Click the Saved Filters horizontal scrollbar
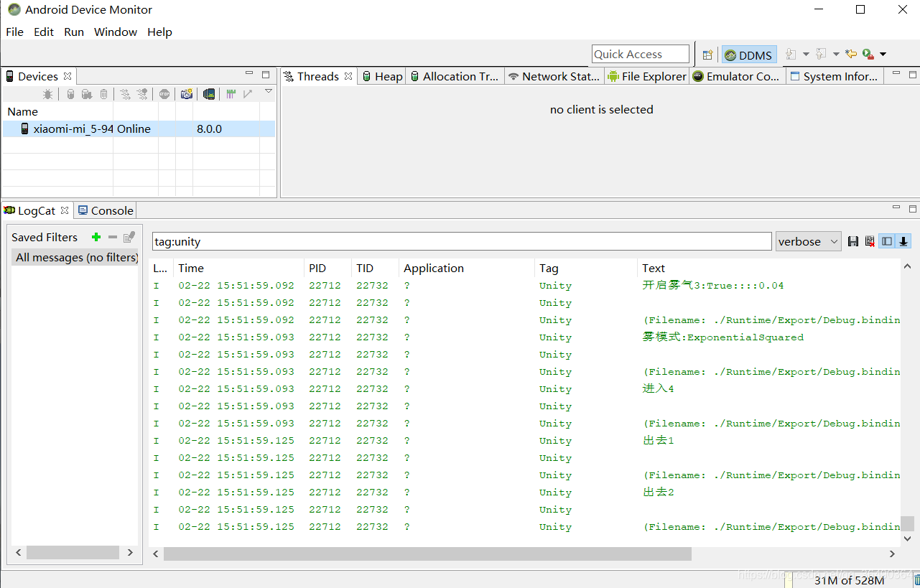 (x=73, y=552)
